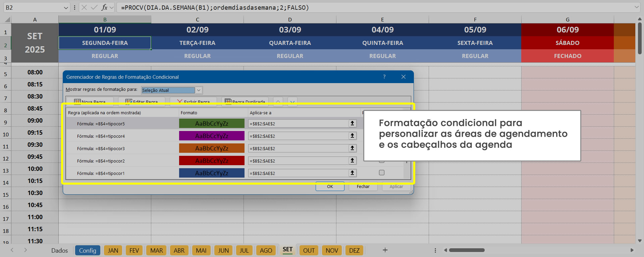
Task: Switch to the MAI sheet tab
Action: click(201, 250)
